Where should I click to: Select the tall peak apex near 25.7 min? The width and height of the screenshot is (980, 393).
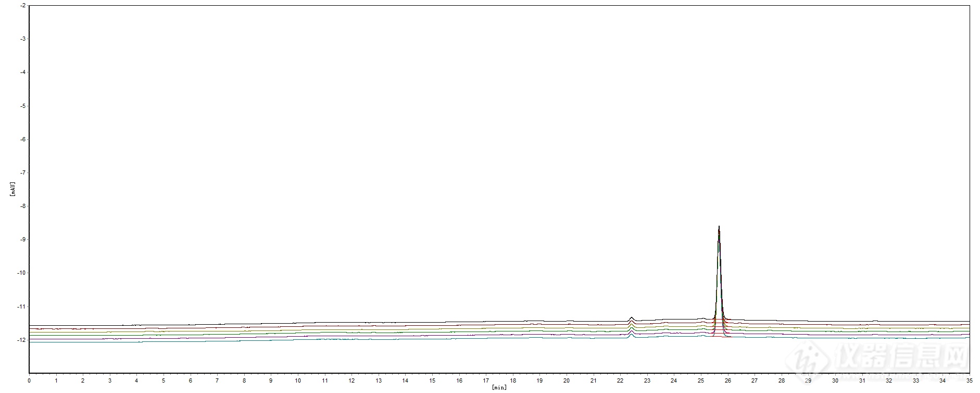point(719,227)
